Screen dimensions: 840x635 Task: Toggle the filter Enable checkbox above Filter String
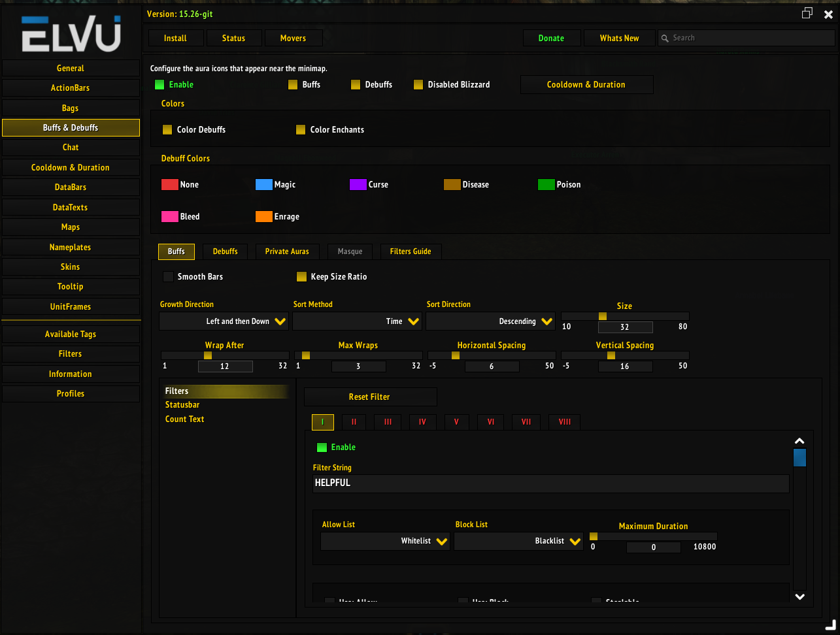pyautogui.click(x=322, y=447)
